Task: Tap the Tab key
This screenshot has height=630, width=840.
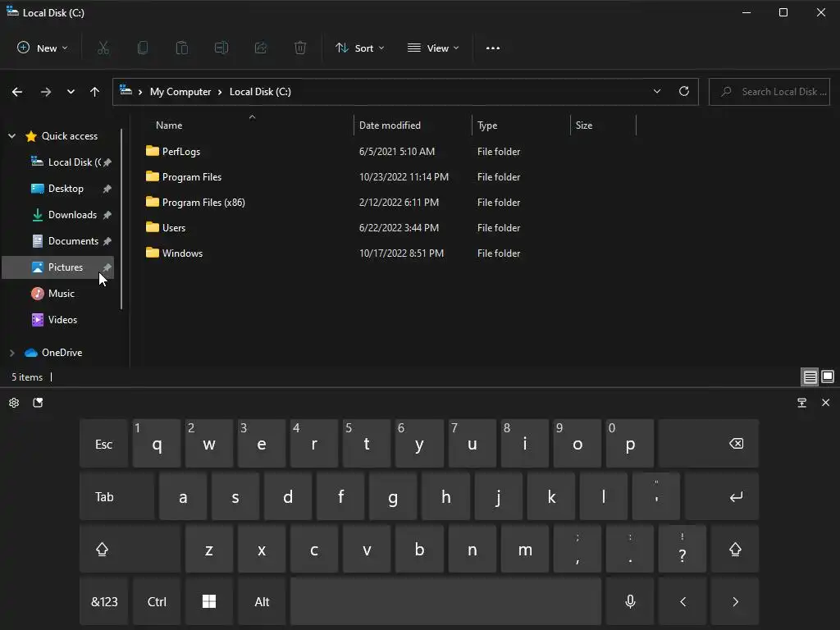Action: [116, 496]
